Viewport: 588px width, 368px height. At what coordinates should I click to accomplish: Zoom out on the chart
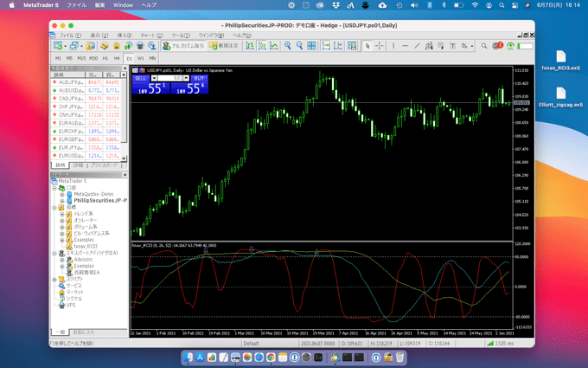299,46
